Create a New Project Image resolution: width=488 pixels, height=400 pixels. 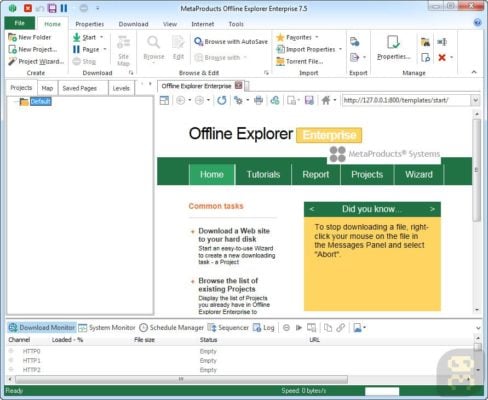click(32, 49)
